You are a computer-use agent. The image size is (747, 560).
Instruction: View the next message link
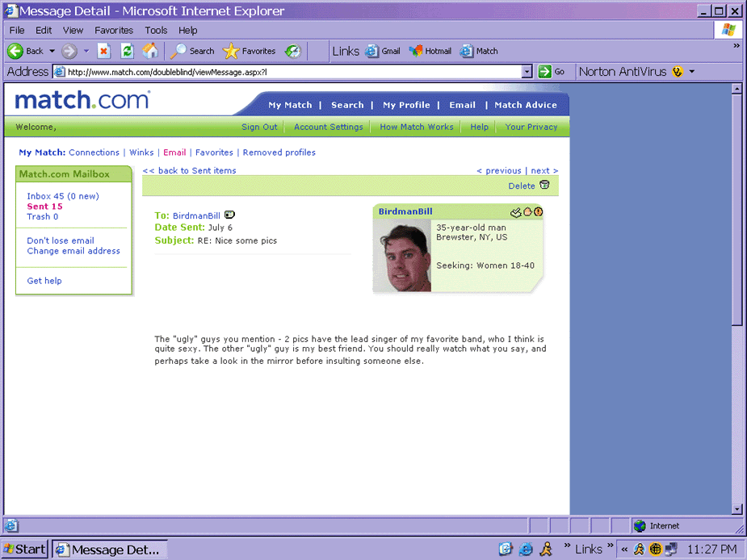[x=544, y=170]
